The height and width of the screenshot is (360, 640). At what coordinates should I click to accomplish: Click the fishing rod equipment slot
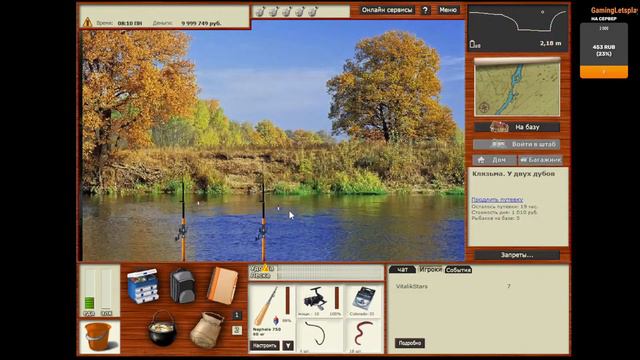point(267,306)
